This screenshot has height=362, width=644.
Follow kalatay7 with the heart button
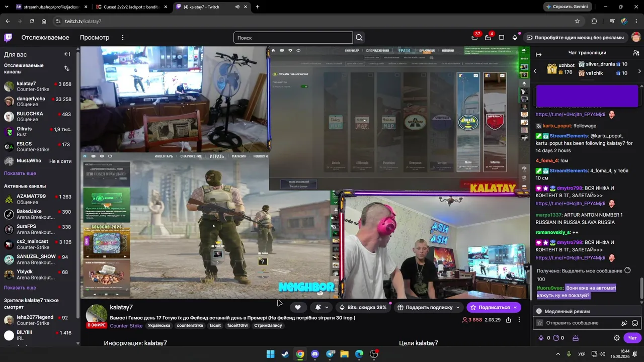coord(298,307)
